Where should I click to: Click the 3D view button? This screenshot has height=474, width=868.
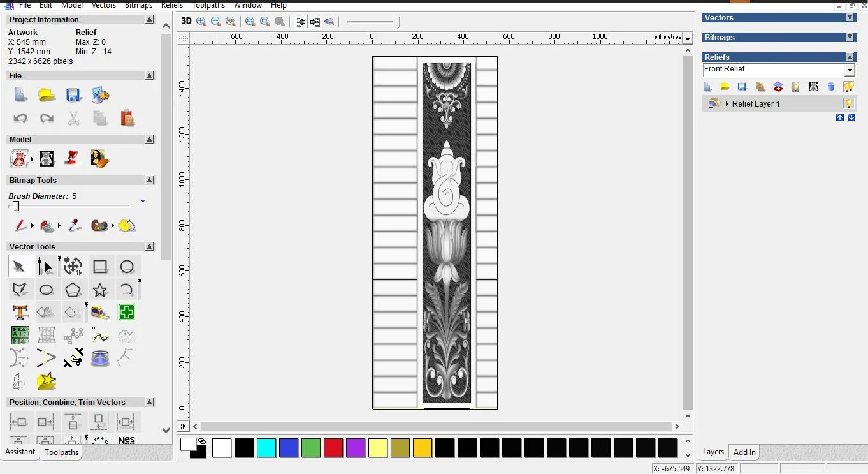click(x=186, y=21)
